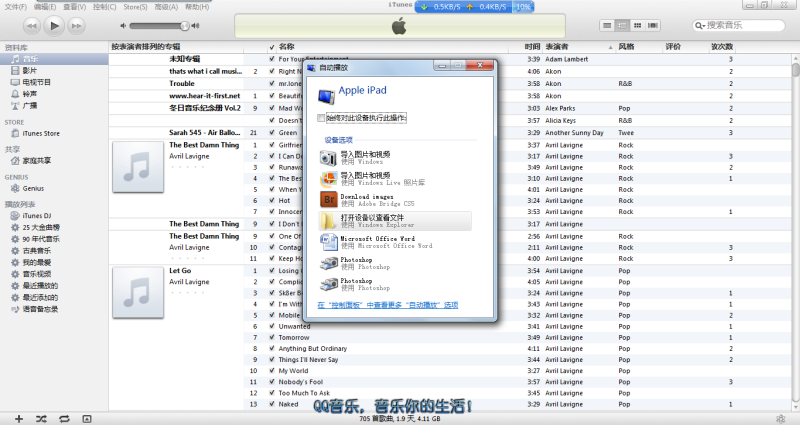Uncheck the Tomorrow song checkbox

coord(271,337)
